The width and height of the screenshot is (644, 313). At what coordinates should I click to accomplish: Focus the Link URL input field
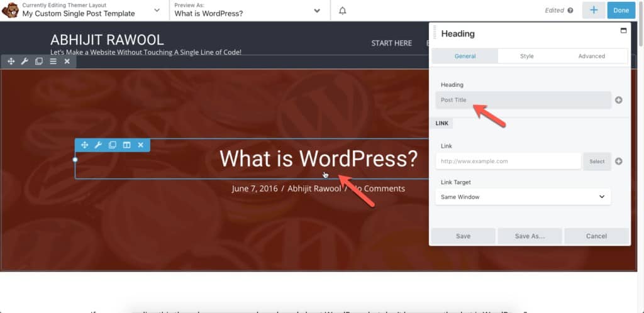click(508, 162)
